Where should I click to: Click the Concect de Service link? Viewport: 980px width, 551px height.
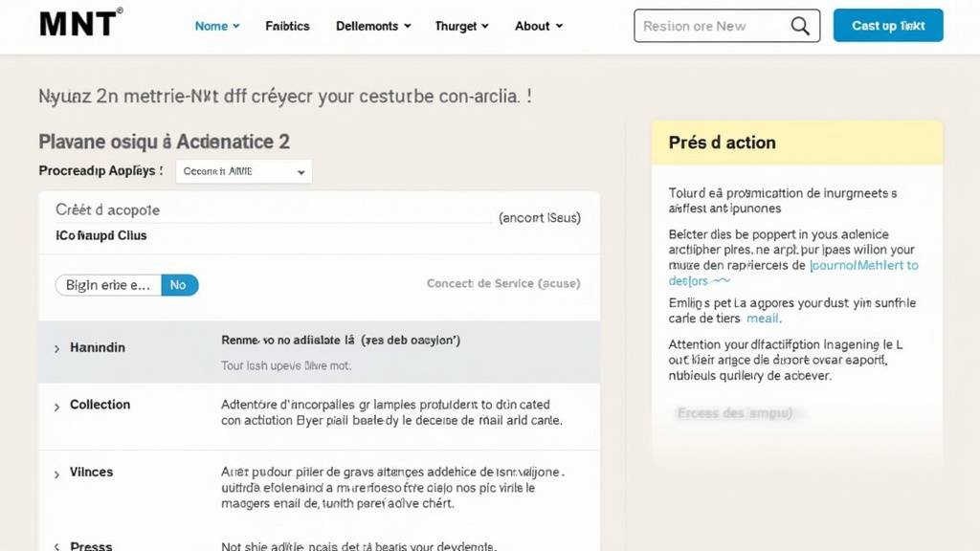[502, 283]
